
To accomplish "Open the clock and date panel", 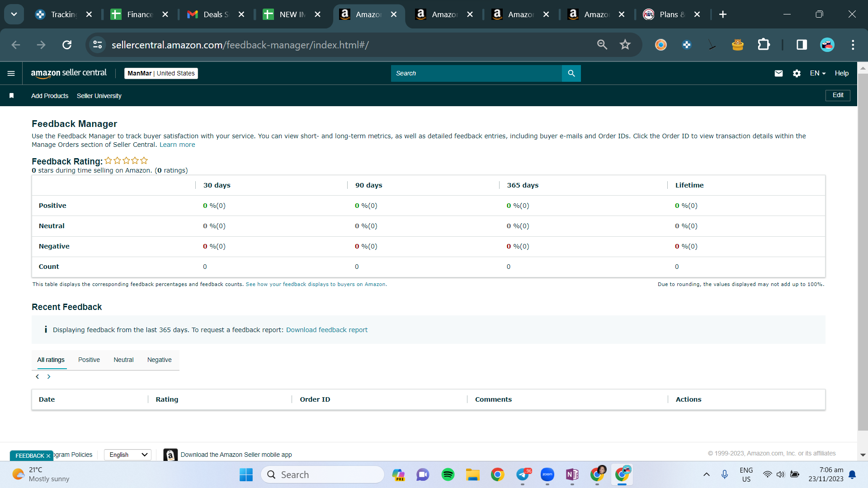I will [826, 474].
